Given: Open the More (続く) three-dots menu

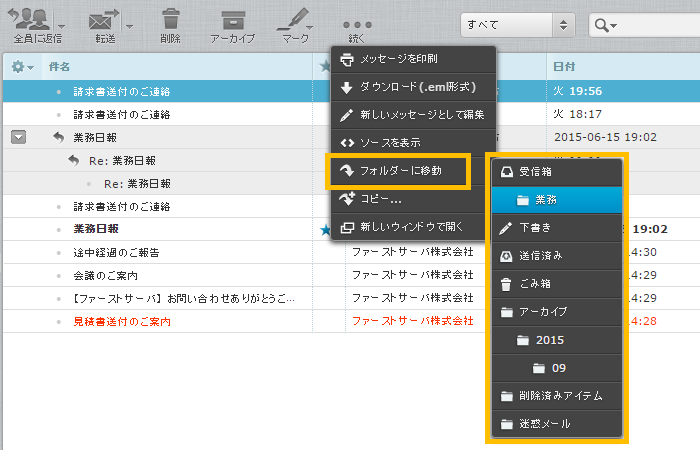Looking at the screenshot, I should 357,23.
